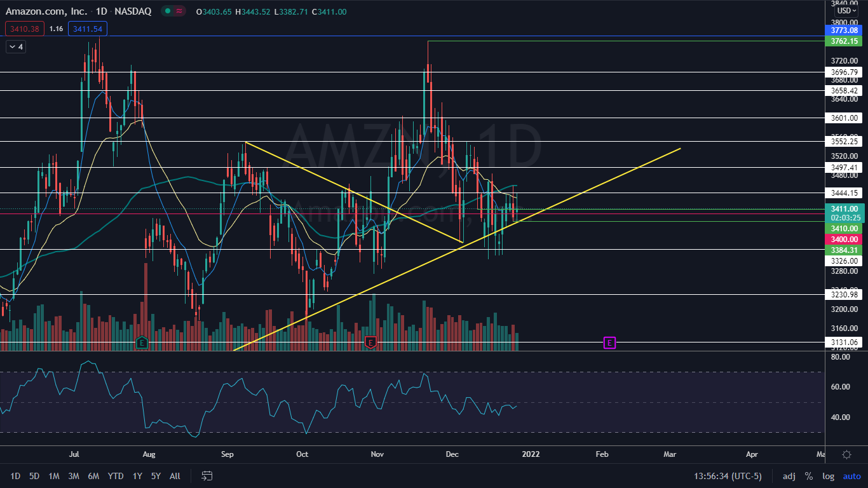Click the blue buy price button 3411.54
This screenshot has width=868, height=488.
point(88,29)
